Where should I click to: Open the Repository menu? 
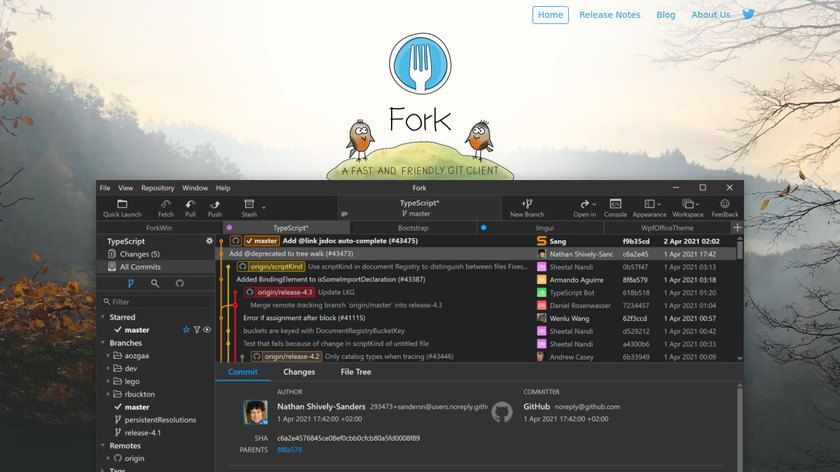tap(158, 188)
